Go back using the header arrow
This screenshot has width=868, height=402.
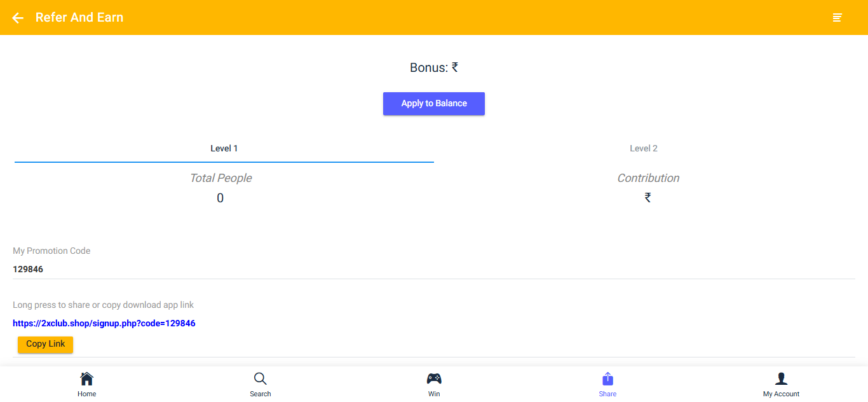[18, 18]
